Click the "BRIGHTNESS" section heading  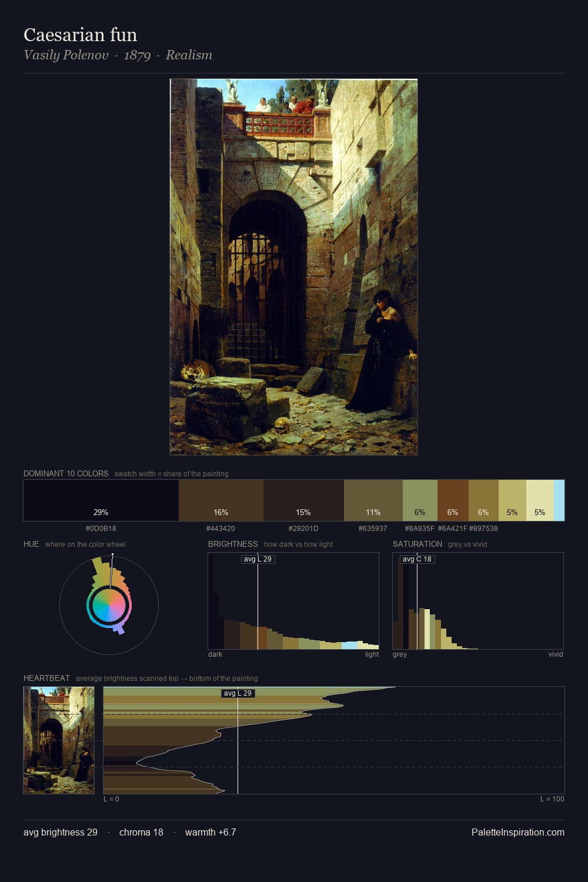click(x=233, y=544)
